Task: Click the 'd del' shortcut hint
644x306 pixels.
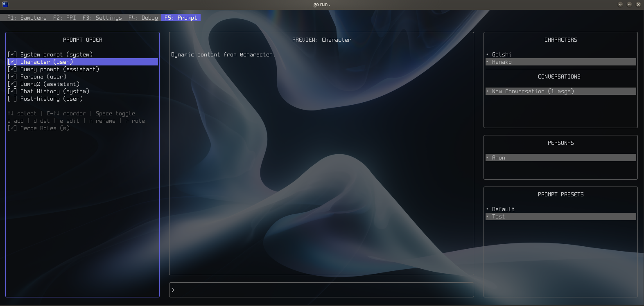Action: click(42, 121)
